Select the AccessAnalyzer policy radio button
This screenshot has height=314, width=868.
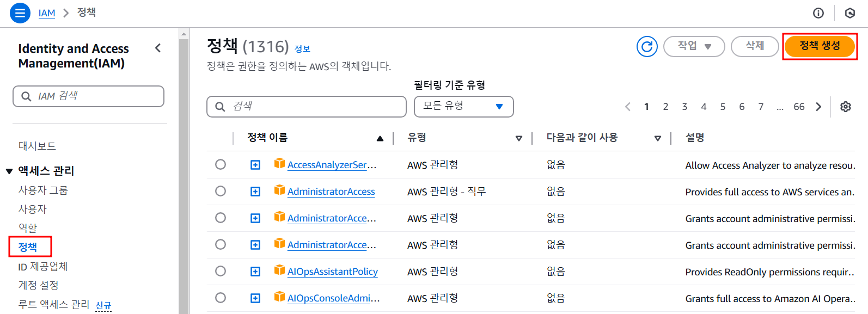[x=221, y=164]
